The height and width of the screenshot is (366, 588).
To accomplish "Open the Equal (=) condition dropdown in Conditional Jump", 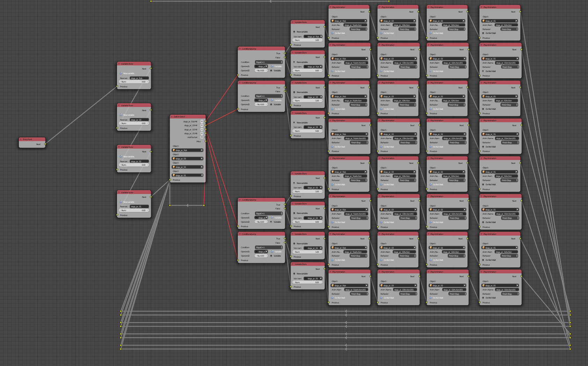I will (269, 62).
